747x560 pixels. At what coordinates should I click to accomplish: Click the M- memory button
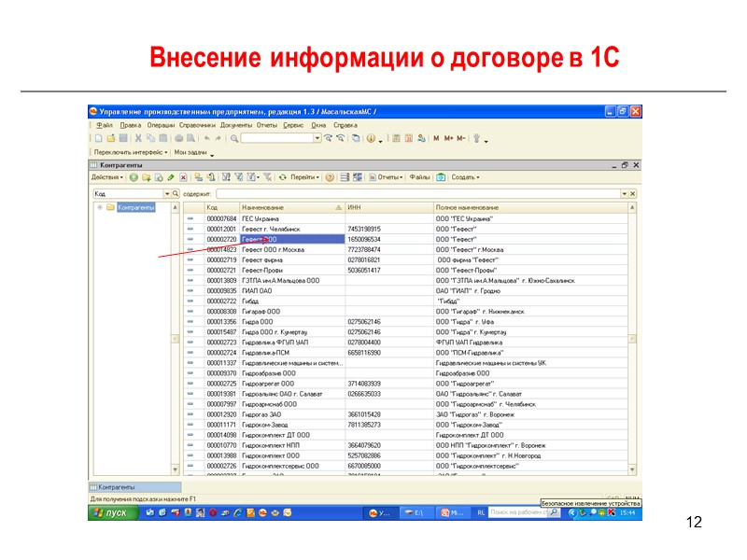point(460,138)
